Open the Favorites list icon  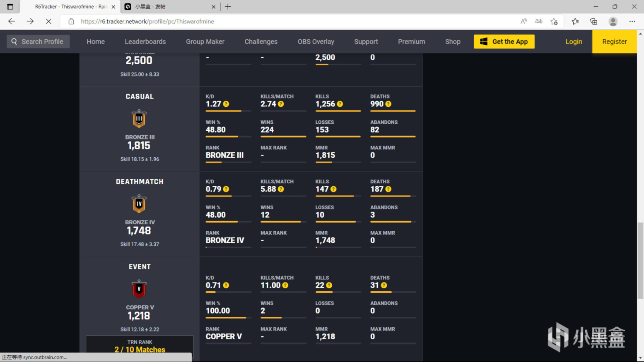575,21
